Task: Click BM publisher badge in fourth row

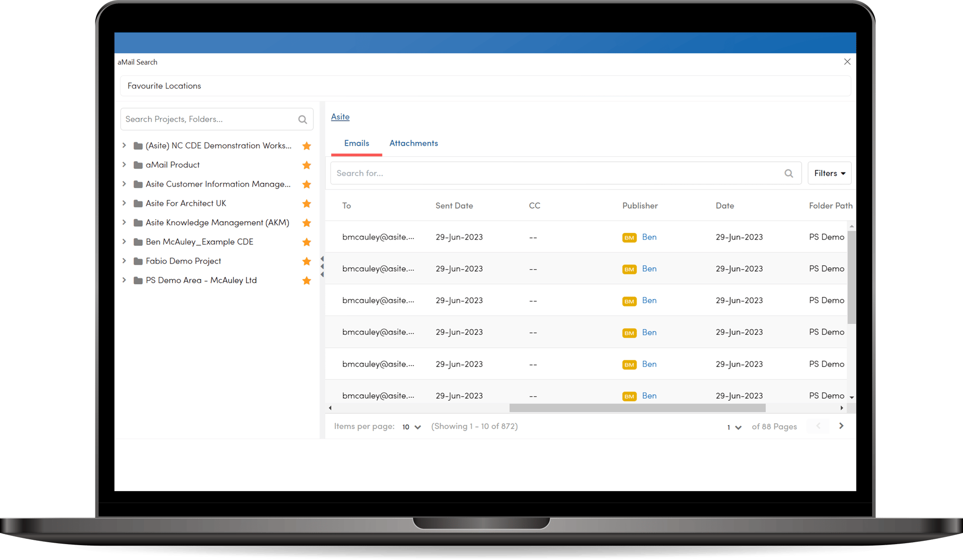Action: coord(629,333)
